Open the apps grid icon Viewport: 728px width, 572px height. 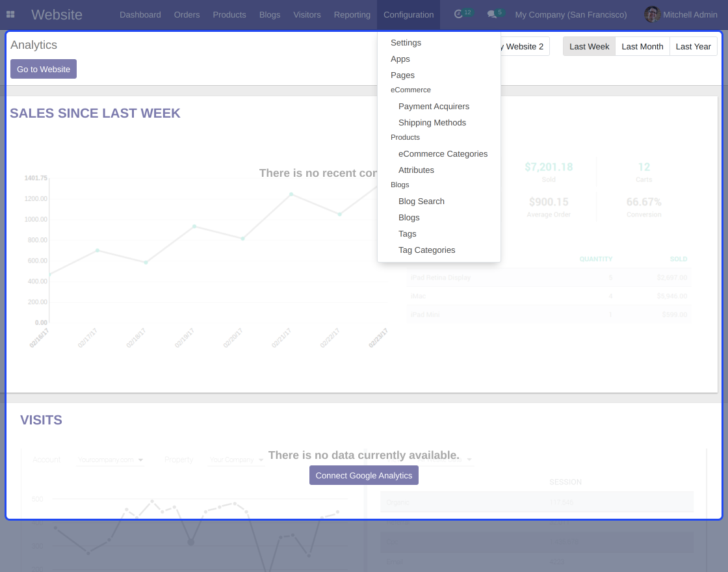(x=10, y=14)
